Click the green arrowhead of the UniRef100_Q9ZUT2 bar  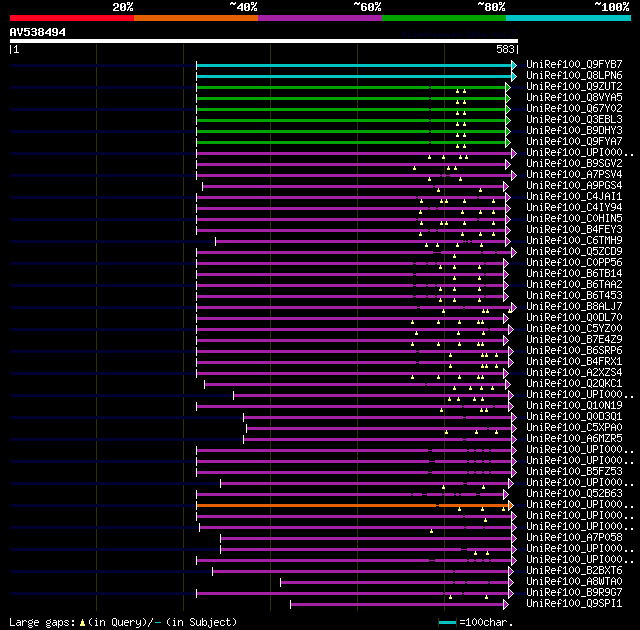click(508, 87)
